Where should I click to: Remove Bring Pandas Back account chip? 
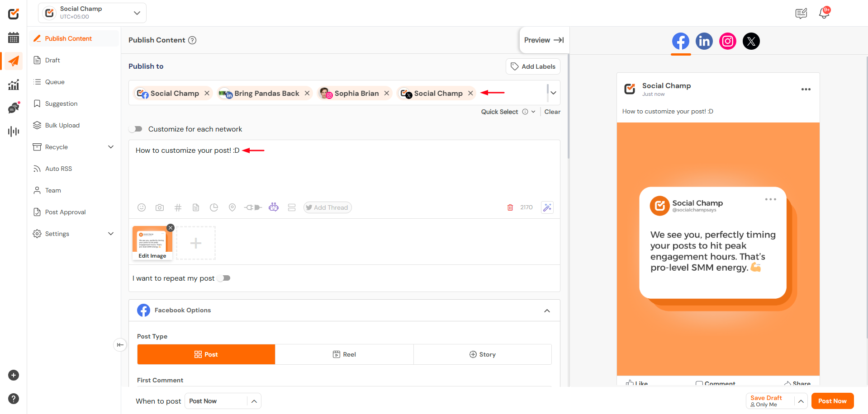307,93
